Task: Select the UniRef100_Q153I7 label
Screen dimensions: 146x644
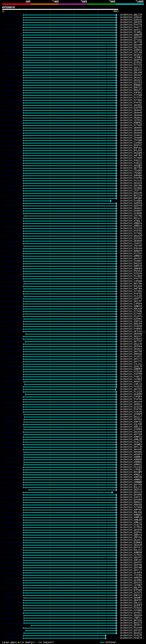Action: [x=131, y=30]
